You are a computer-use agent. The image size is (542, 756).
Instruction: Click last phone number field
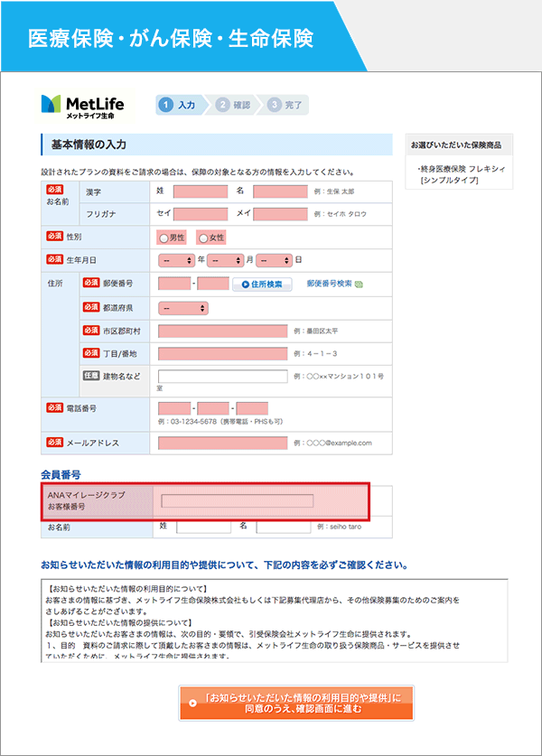click(252, 408)
